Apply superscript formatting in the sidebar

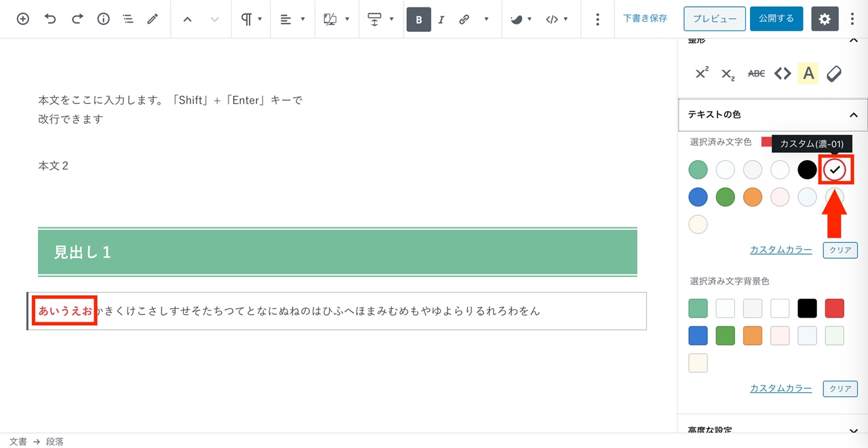(x=702, y=73)
